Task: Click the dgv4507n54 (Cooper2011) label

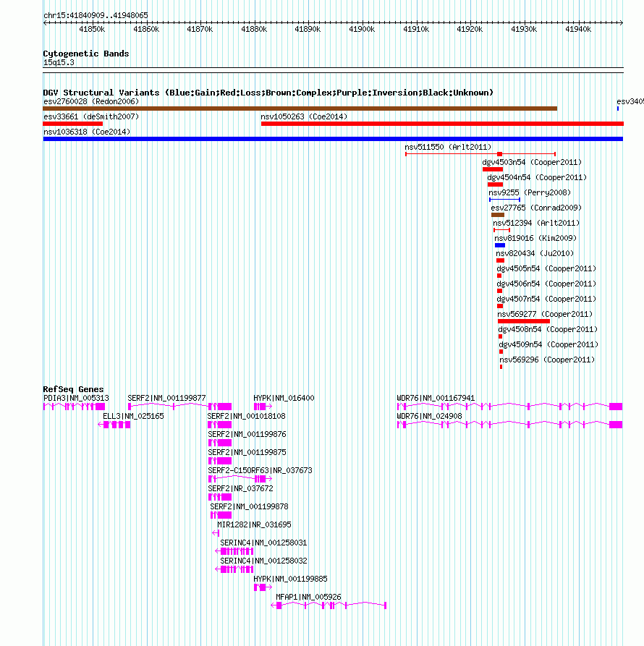Action: (x=546, y=299)
